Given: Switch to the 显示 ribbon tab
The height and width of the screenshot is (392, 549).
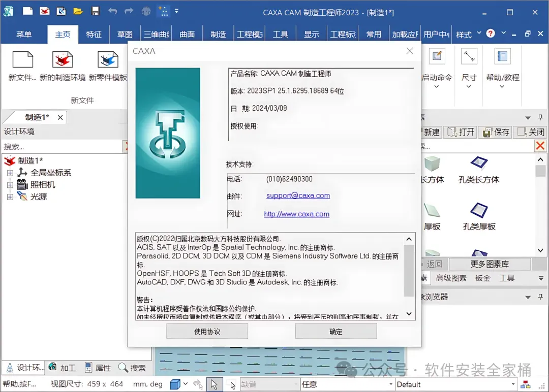Looking at the screenshot, I should (x=312, y=34).
